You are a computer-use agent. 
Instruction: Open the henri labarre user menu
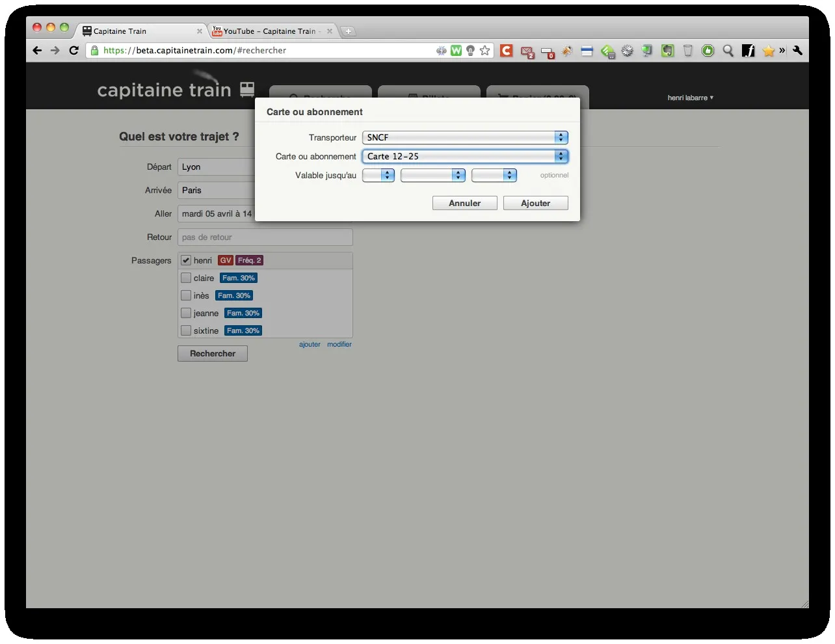coord(690,98)
